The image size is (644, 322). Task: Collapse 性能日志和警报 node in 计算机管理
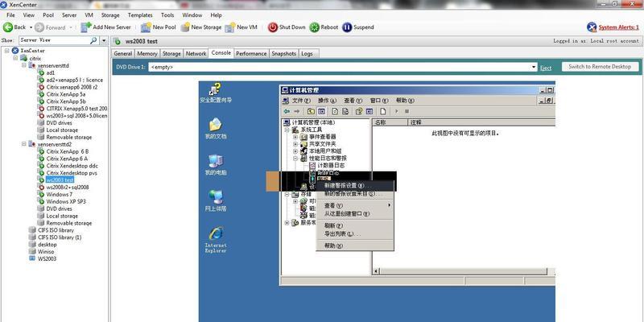295,158
